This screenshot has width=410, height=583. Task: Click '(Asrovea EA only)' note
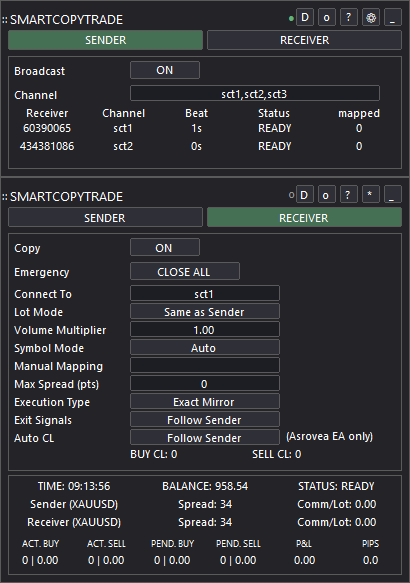tap(329, 436)
